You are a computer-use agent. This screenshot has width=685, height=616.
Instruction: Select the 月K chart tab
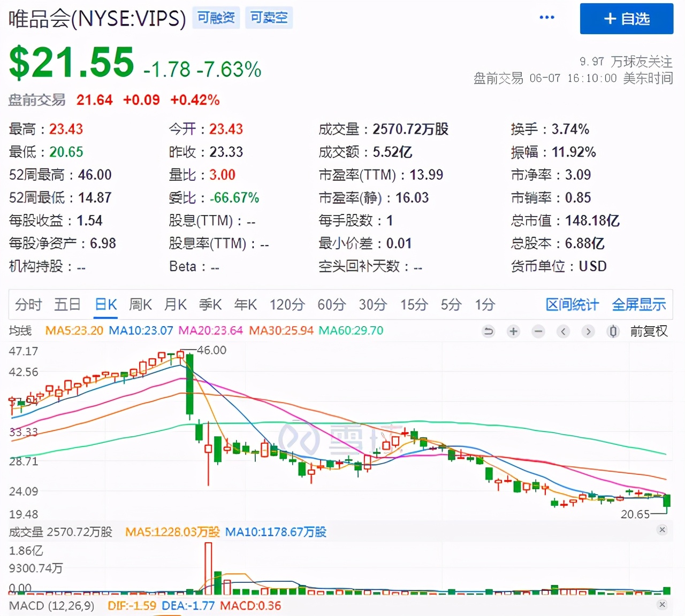click(176, 305)
